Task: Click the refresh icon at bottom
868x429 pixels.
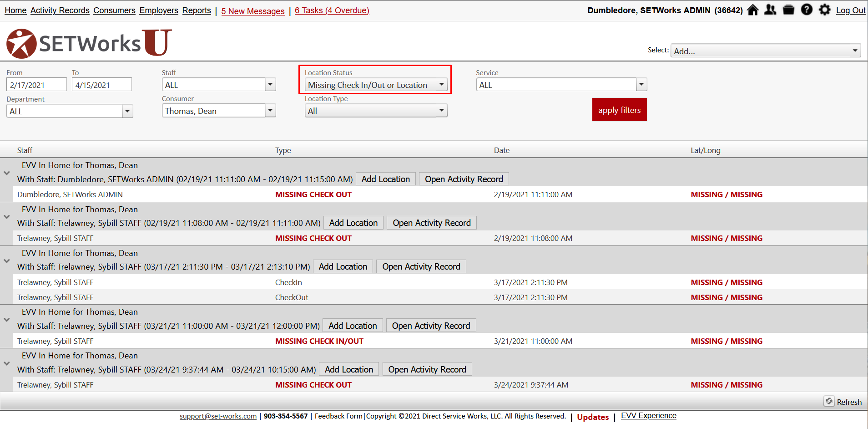Action: 829,401
